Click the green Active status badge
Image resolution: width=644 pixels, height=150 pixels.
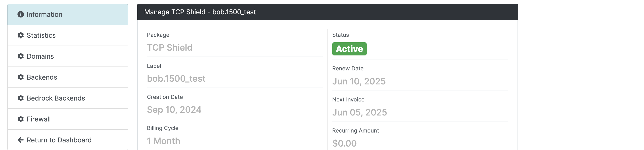[349, 49]
